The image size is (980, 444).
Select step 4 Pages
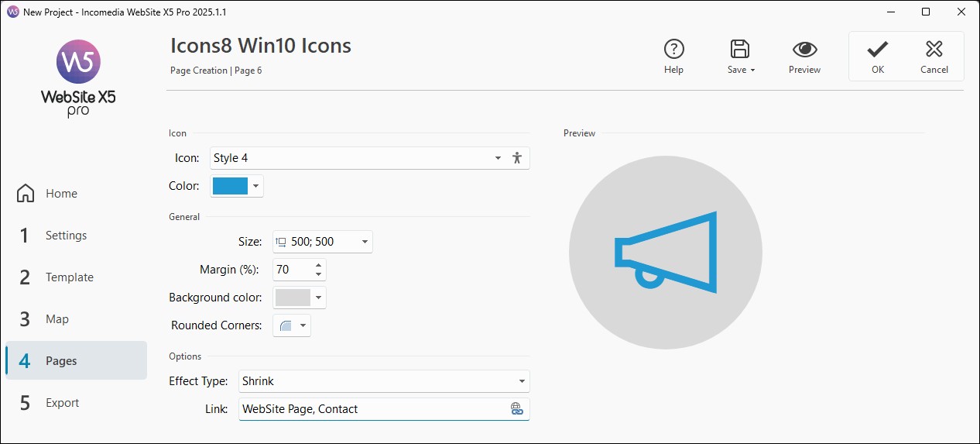pyautogui.click(x=76, y=361)
